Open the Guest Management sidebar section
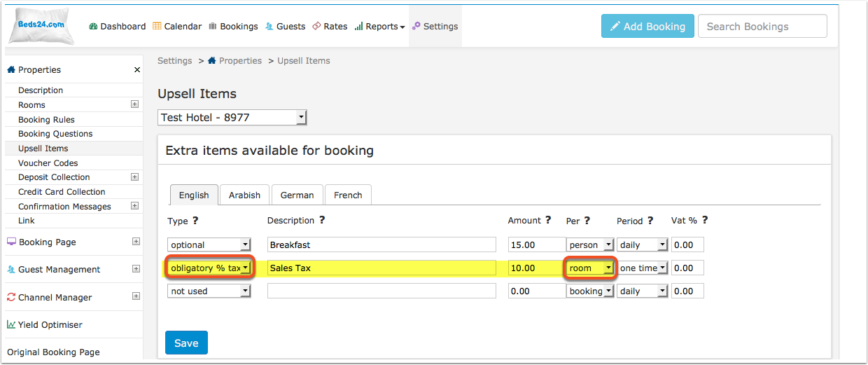This screenshot has height=365, width=868. tap(59, 270)
